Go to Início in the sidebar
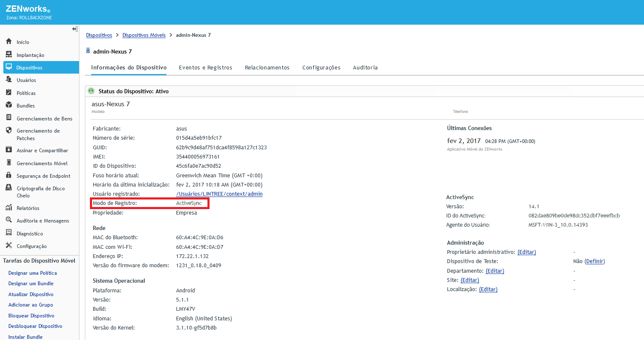 (x=23, y=42)
